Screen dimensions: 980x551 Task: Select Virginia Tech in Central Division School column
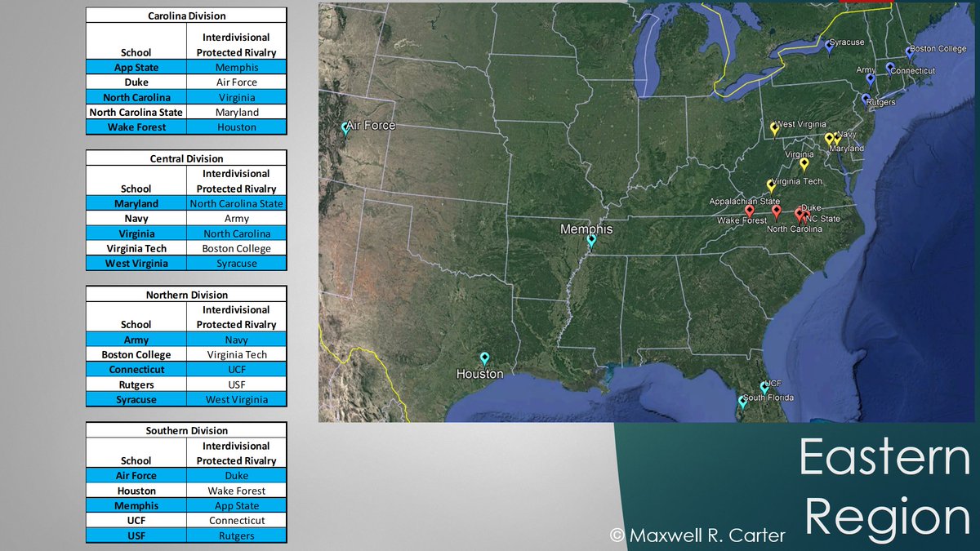tap(136, 248)
